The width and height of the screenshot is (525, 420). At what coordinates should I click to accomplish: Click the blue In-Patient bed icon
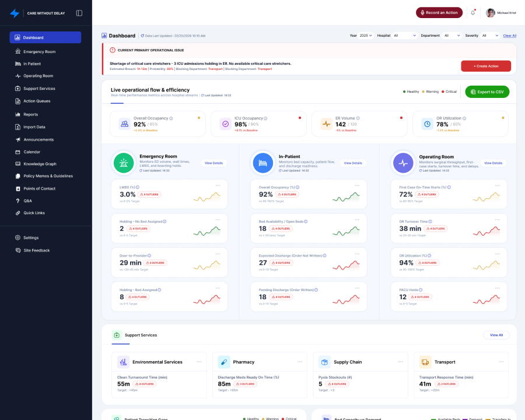pyautogui.click(x=263, y=163)
